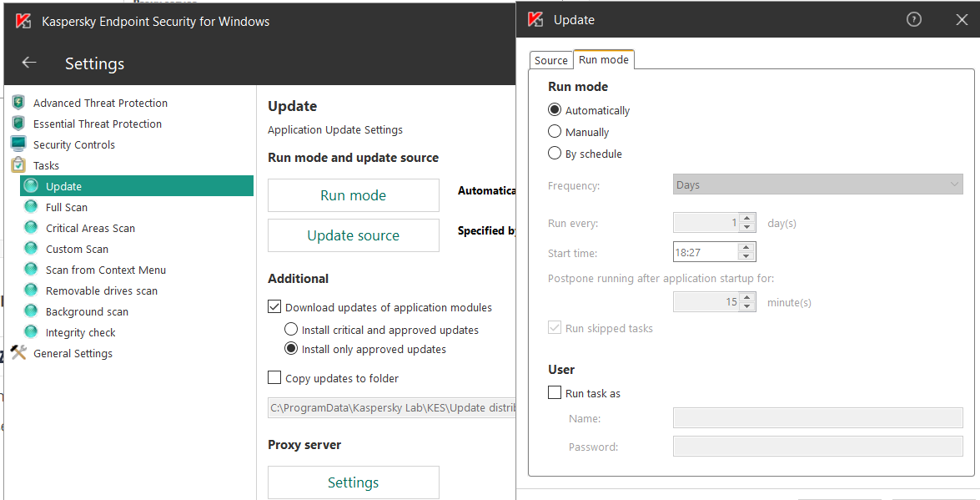980x500 pixels.
Task: Select the Manually run mode option
Action: tap(555, 132)
